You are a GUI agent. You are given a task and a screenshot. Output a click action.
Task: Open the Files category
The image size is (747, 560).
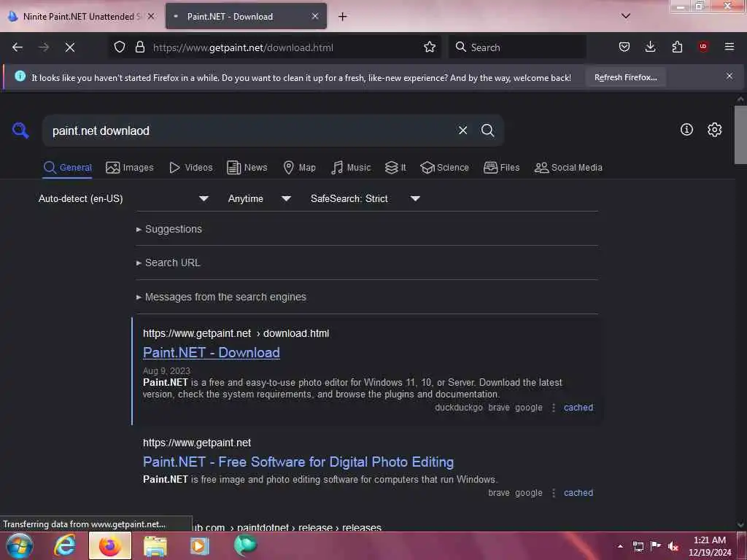pos(501,168)
